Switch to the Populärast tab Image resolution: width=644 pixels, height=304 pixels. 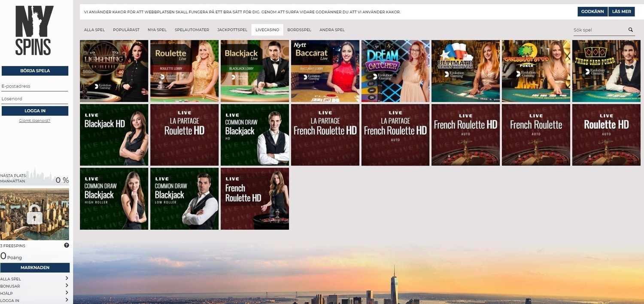126,30
